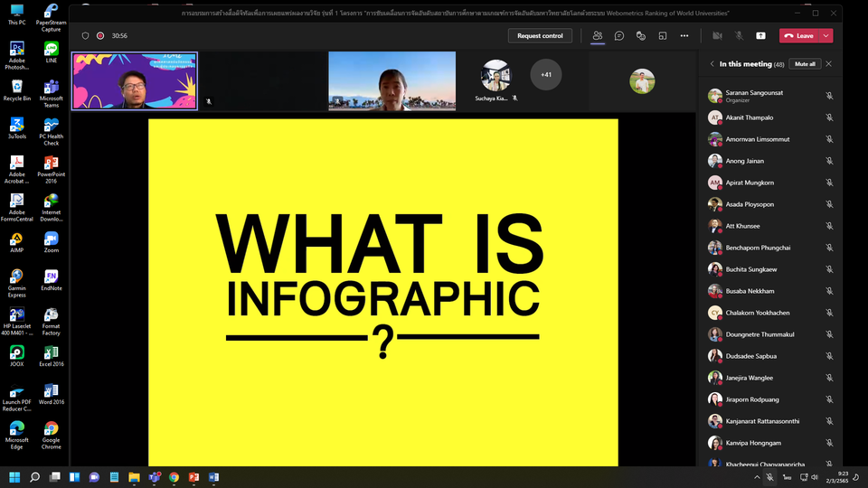868x488 pixels.
Task: Show hidden system tray icons chevron
Action: (x=757, y=477)
